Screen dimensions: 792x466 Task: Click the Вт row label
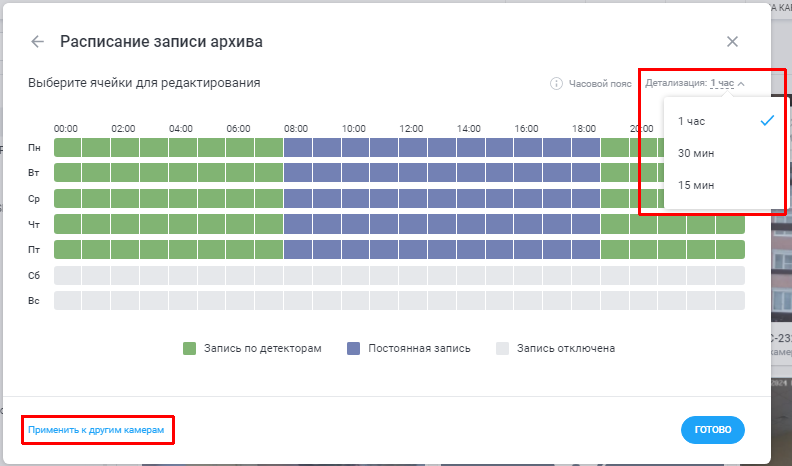(33, 173)
